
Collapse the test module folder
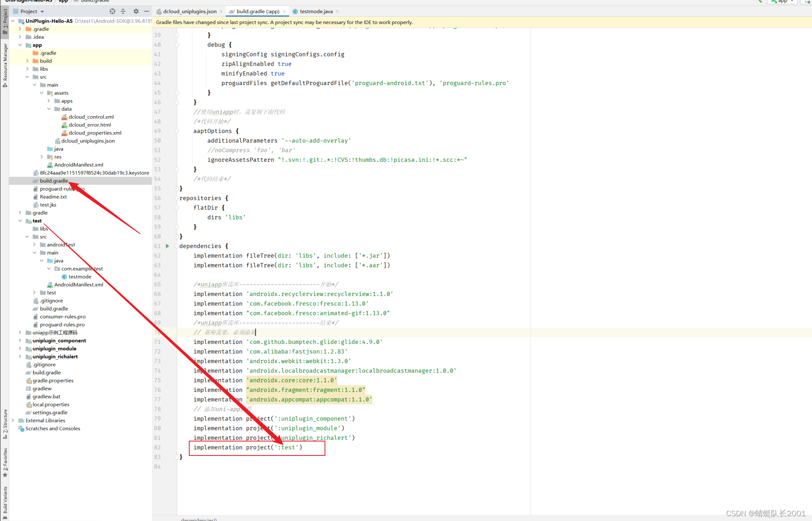20,221
